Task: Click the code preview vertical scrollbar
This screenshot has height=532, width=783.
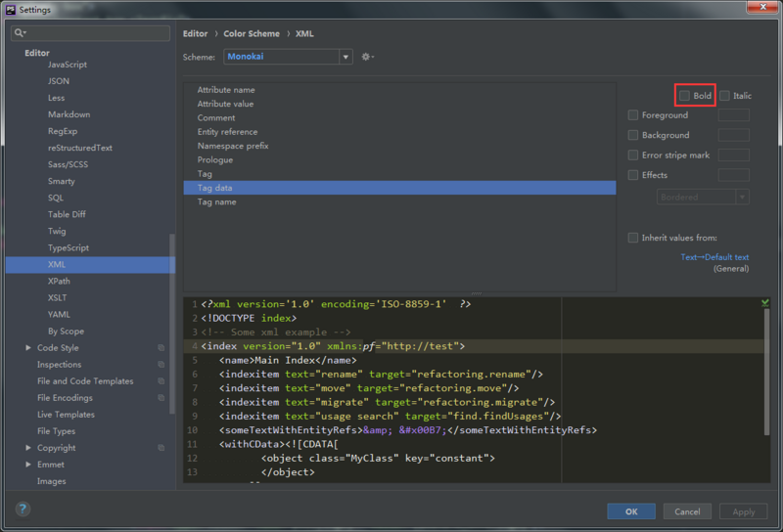Action: (x=766, y=372)
